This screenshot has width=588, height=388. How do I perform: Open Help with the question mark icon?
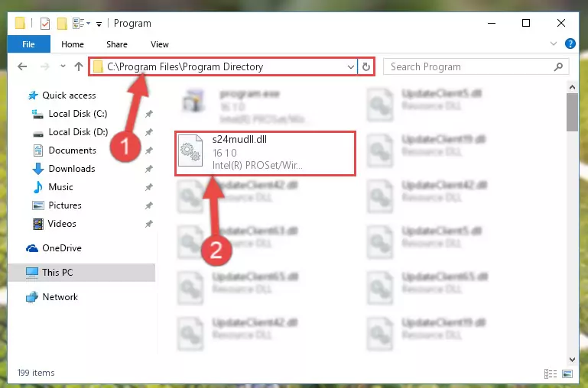click(x=570, y=44)
